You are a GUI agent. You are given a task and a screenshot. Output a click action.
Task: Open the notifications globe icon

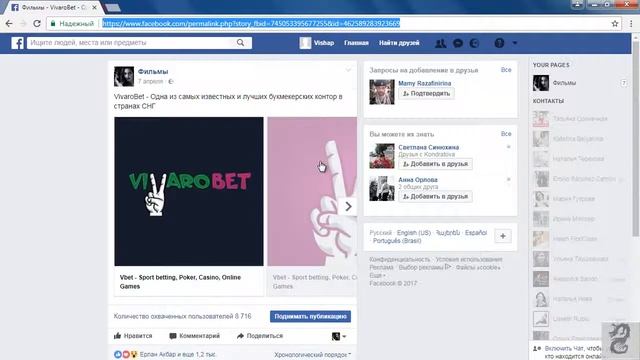(474, 43)
